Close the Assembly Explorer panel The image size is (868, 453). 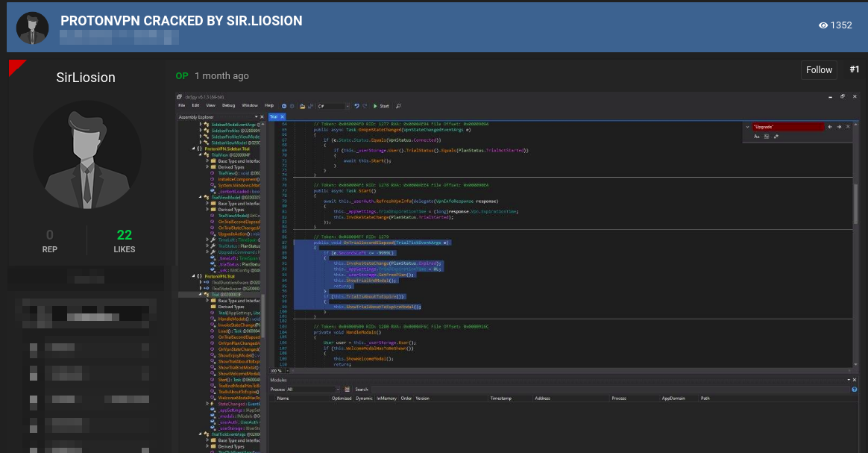(x=262, y=117)
